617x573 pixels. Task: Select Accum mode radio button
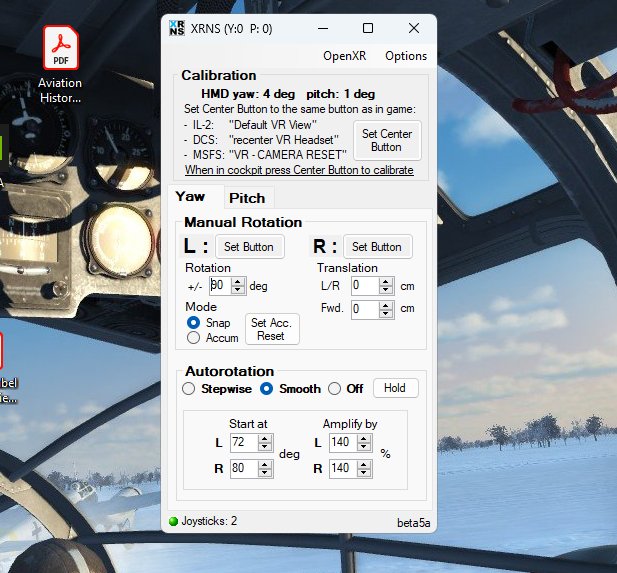pos(193,338)
